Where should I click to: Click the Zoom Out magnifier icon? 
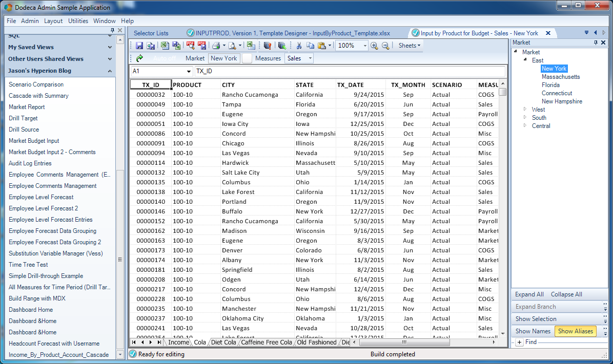[x=385, y=46]
